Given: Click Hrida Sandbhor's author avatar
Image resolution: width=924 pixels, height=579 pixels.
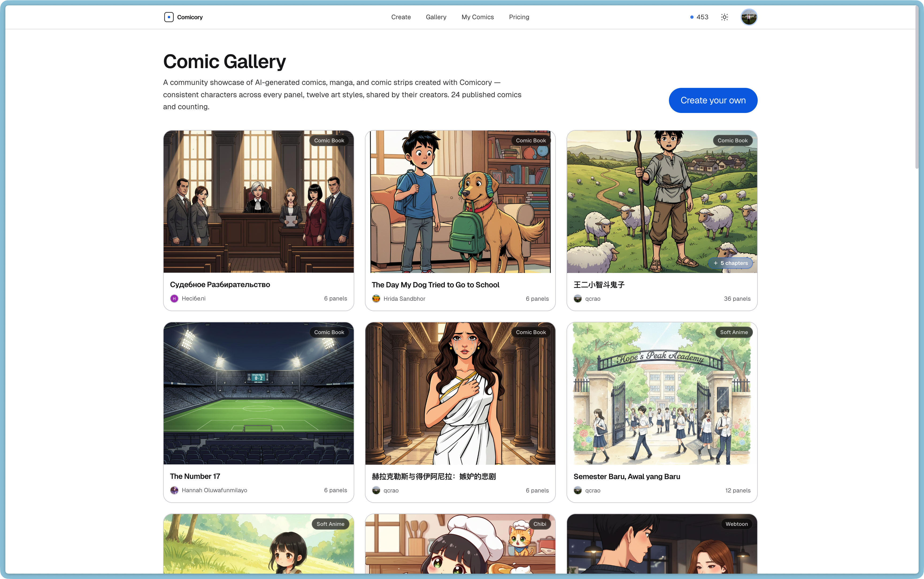Looking at the screenshot, I should coord(376,298).
